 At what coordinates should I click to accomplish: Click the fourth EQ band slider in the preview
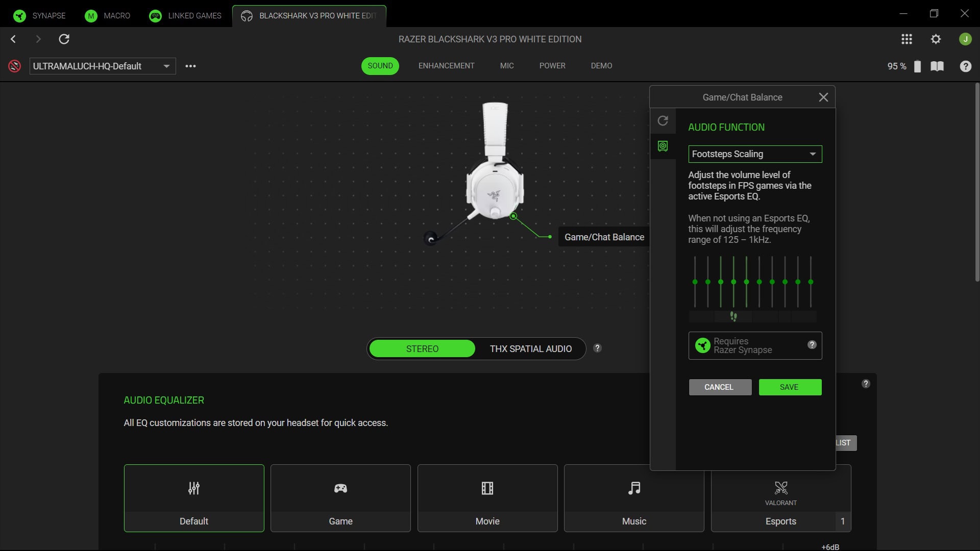click(733, 282)
